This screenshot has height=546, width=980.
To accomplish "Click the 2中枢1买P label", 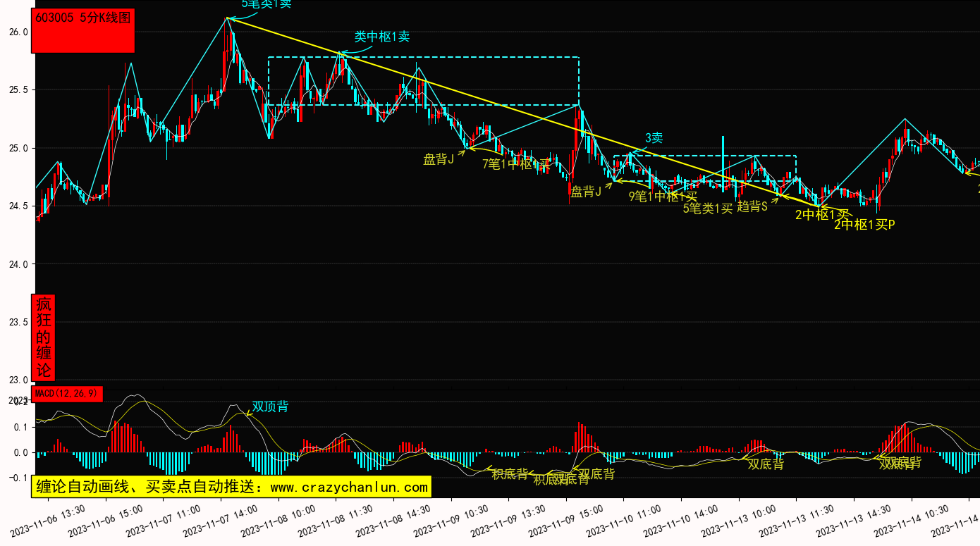I will pos(864,225).
